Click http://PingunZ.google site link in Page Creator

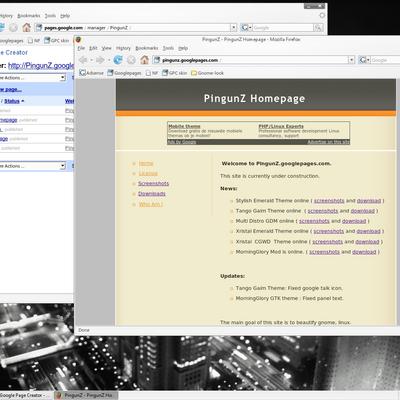pos(41,66)
